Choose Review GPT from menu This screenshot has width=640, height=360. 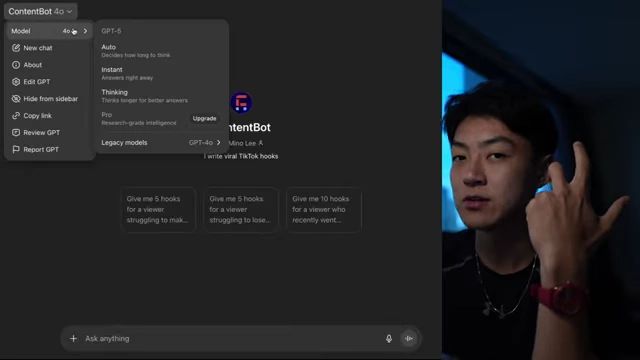click(x=49, y=133)
